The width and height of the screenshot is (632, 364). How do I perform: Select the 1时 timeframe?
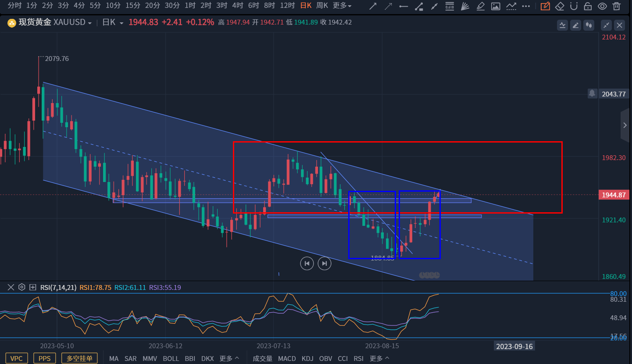190,6
